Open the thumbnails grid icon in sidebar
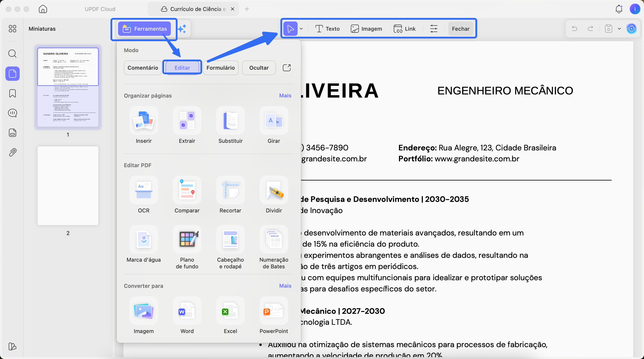The height and width of the screenshot is (359, 644). point(12,29)
